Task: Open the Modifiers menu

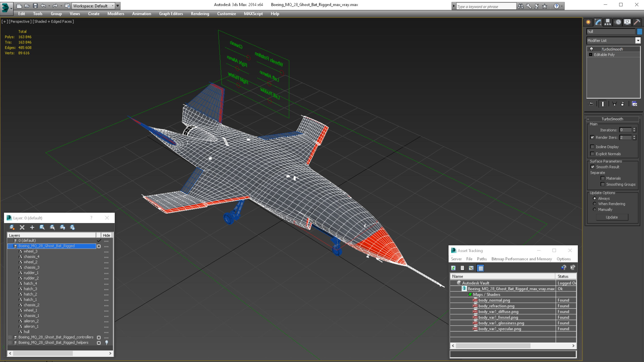Action: 116,14
